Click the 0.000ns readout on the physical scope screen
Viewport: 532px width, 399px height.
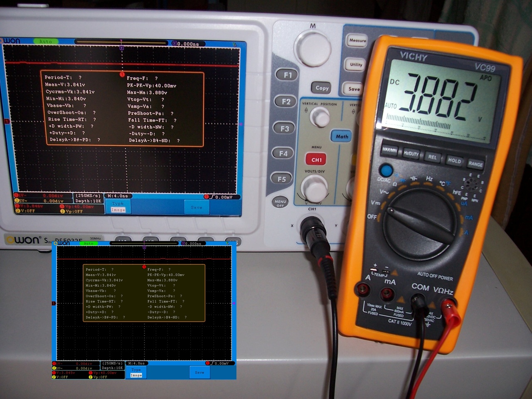188,44
